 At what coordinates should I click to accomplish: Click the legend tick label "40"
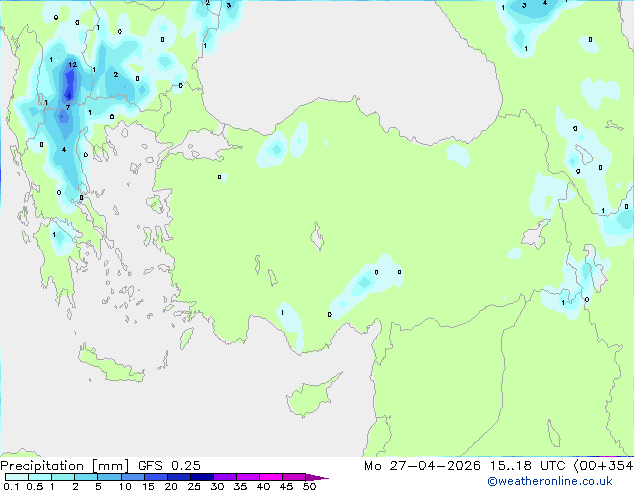[x=263, y=486]
